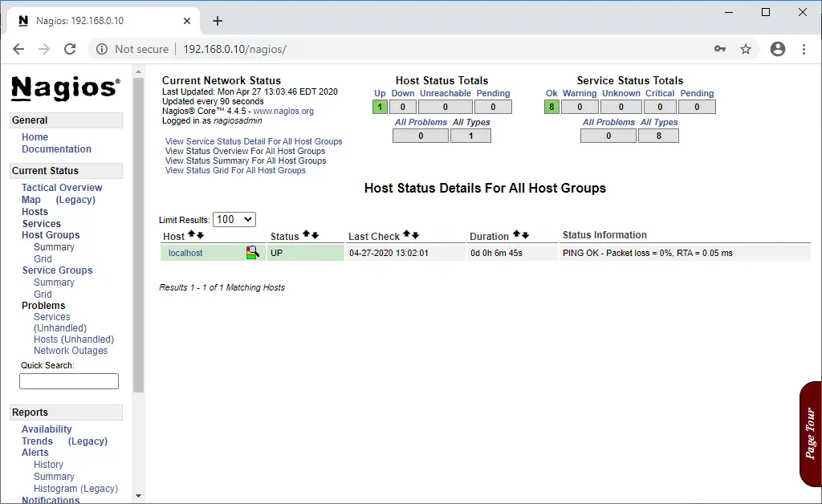Click the Nagios logo in the sidebar
Viewport: 822px width, 504px height.
click(x=66, y=88)
